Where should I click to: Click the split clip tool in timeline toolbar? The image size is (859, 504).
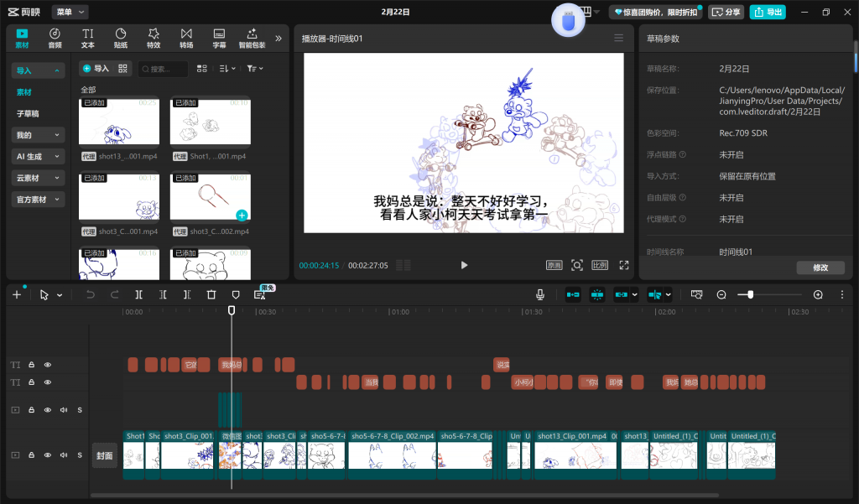[139, 294]
